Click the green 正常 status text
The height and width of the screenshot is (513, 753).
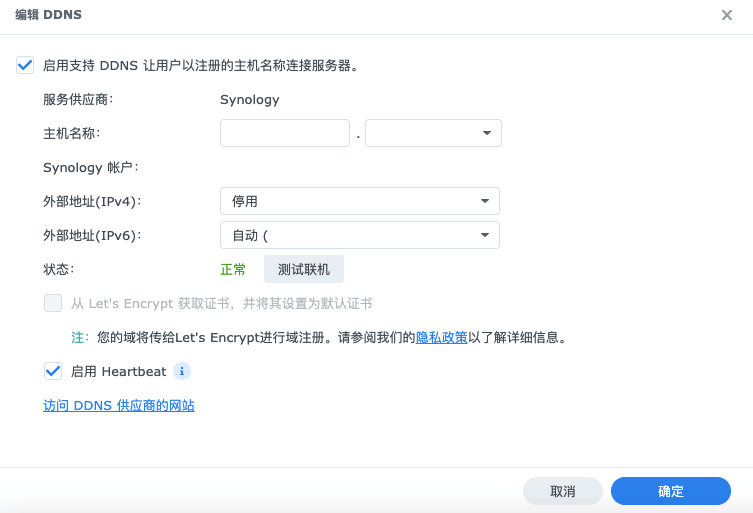[x=233, y=269]
